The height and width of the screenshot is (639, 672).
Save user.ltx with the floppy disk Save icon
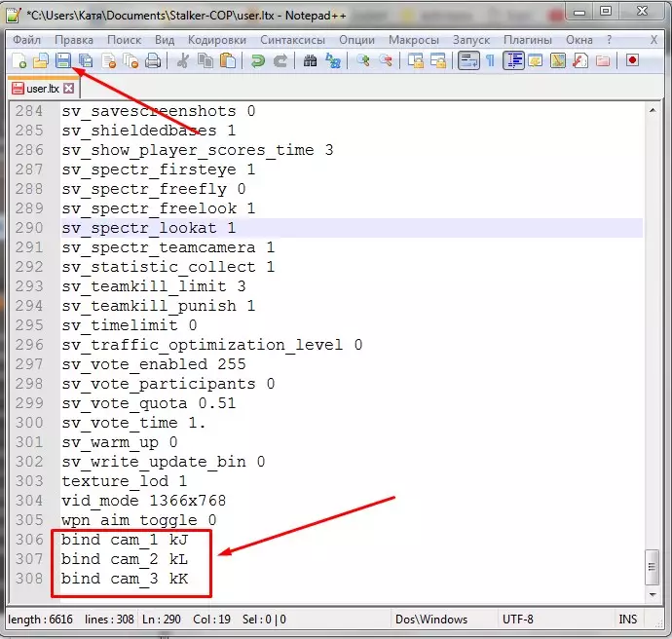pyautogui.click(x=63, y=60)
